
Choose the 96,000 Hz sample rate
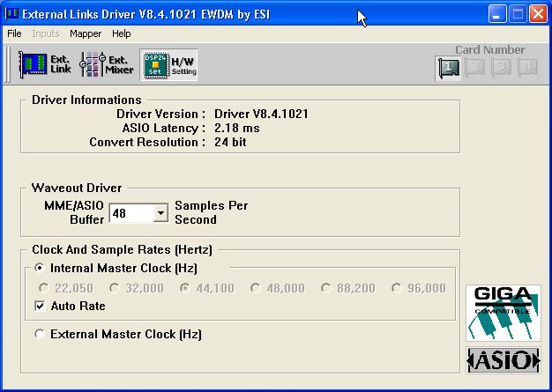pos(418,288)
